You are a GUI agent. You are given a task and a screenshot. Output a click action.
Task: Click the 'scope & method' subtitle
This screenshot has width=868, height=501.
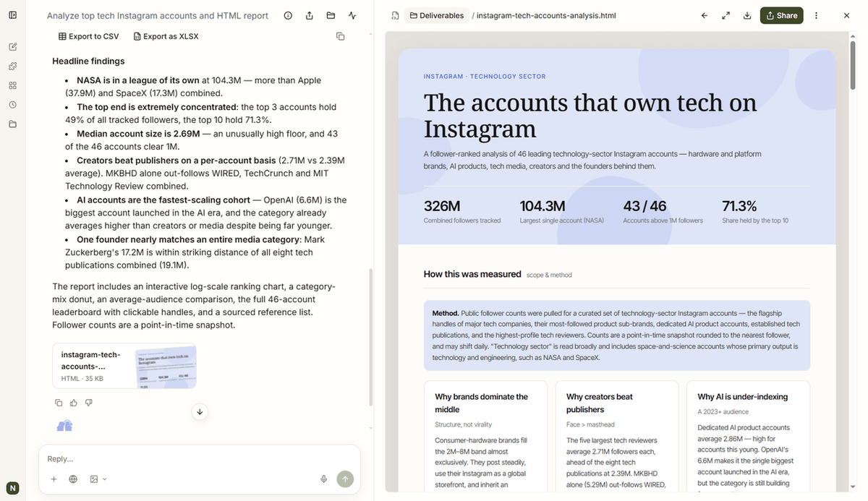click(x=549, y=275)
